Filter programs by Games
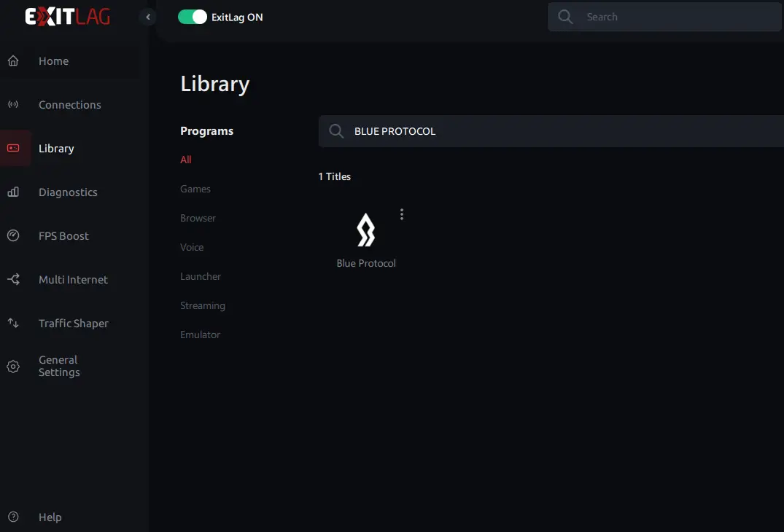784x532 pixels. (x=195, y=189)
